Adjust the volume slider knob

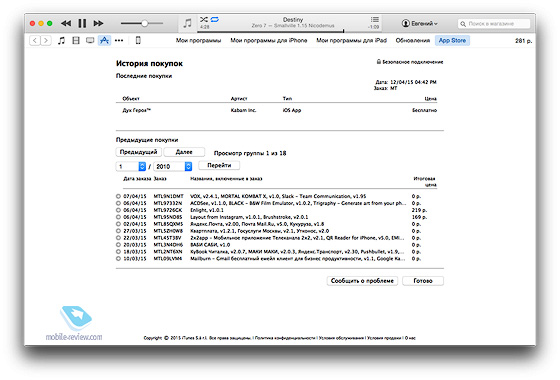[x=145, y=24]
